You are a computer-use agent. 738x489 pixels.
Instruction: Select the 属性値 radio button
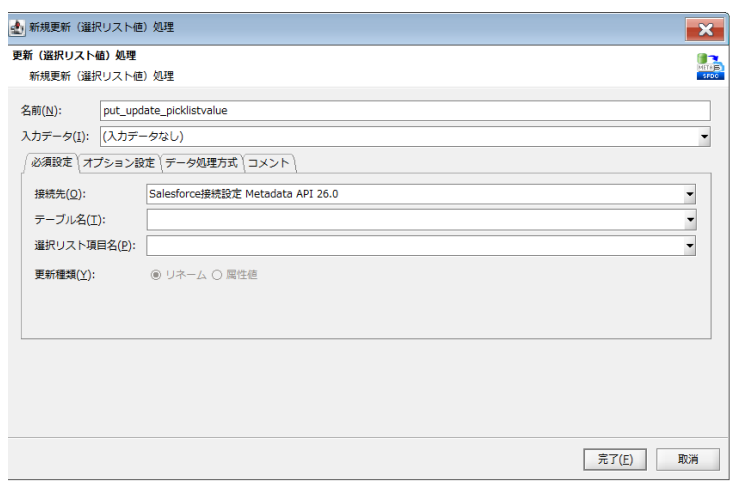click(216, 275)
